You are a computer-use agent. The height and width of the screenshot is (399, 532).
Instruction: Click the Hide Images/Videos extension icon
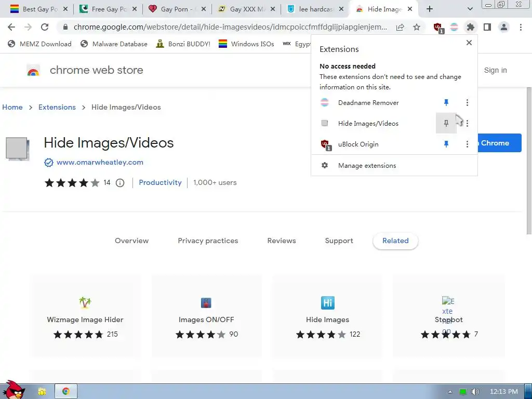17,148
